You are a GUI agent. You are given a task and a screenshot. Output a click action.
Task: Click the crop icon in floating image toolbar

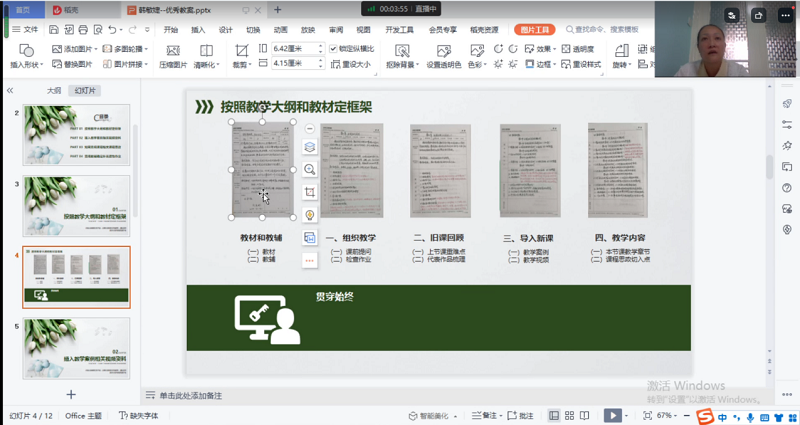310,192
